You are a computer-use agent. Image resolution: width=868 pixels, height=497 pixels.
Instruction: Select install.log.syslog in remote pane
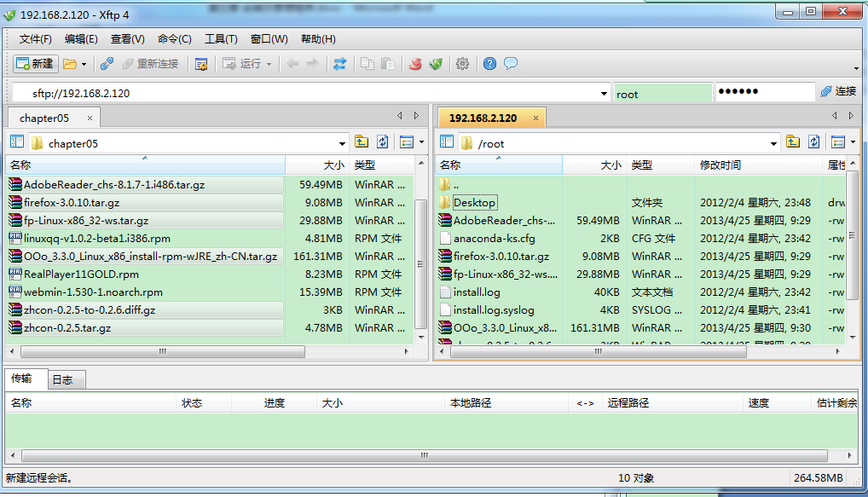tap(494, 310)
